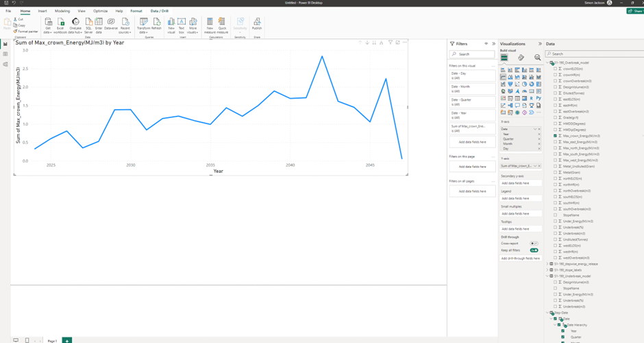Viewport: 644px width, 343px height.
Task: Open the Date X-axis field dropdown
Action: click(535, 129)
